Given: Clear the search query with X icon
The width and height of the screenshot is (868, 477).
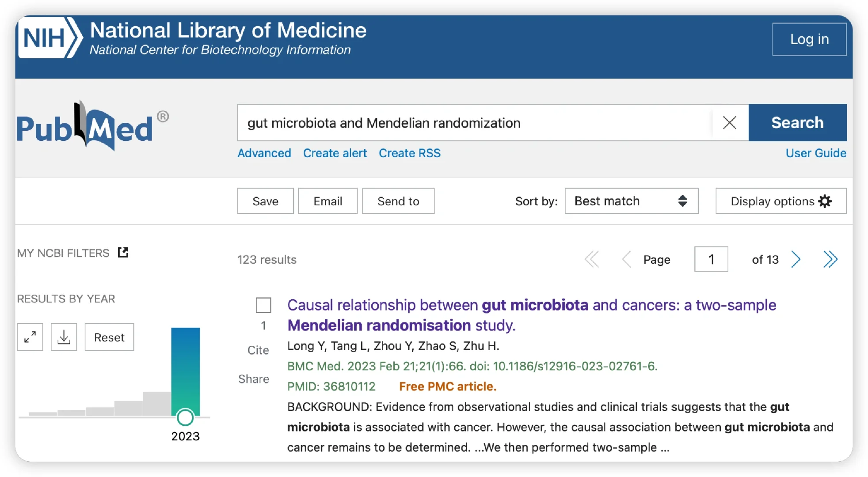Looking at the screenshot, I should pyautogui.click(x=729, y=123).
